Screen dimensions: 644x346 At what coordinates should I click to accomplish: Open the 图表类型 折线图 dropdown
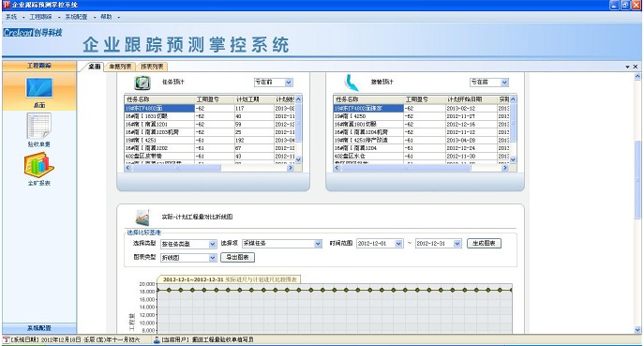(x=213, y=258)
